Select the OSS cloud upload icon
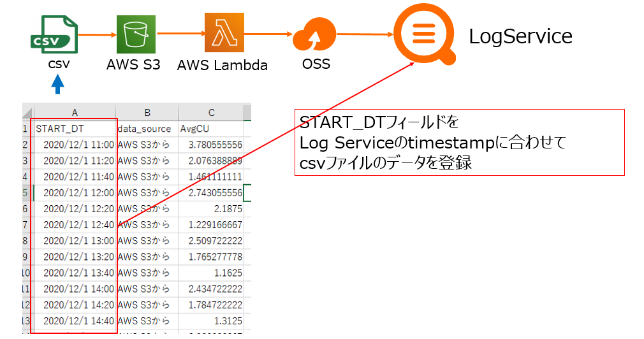The image size is (644, 339). pos(314,35)
